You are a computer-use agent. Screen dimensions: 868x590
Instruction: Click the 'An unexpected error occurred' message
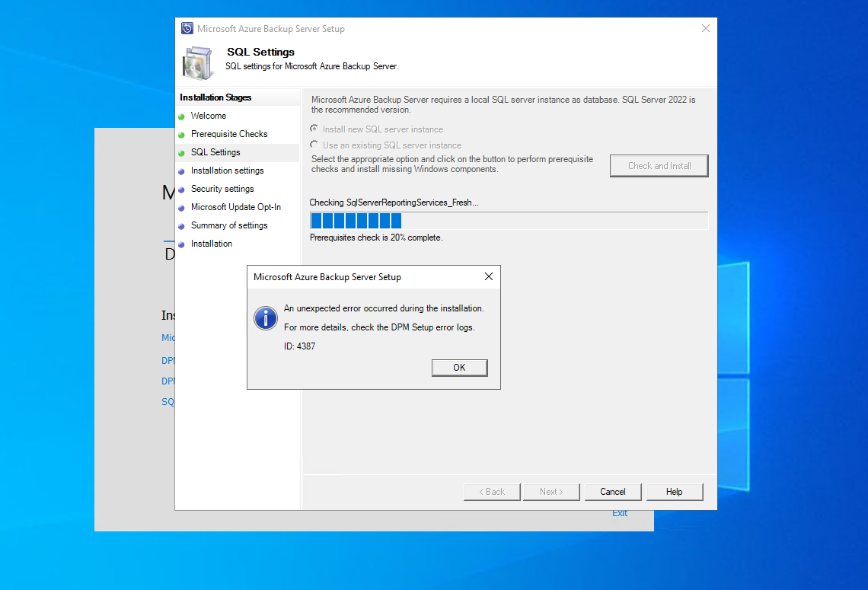384,308
